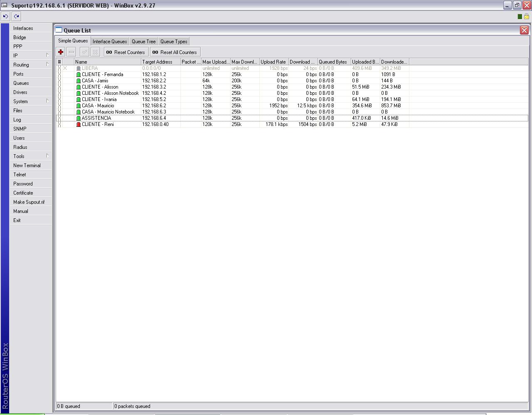The image size is (532, 415).
Task: Close the Queue List window
Action: 524,30
